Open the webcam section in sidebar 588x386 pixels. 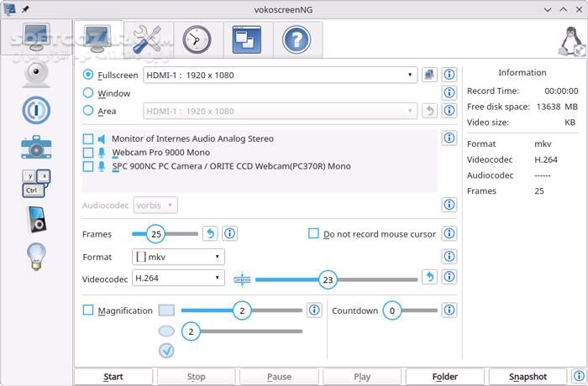[x=36, y=74]
